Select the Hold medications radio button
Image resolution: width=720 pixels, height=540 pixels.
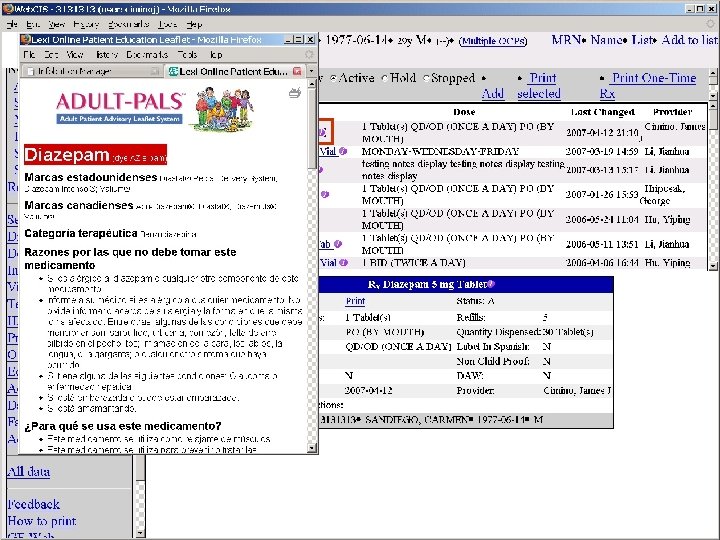coord(385,79)
